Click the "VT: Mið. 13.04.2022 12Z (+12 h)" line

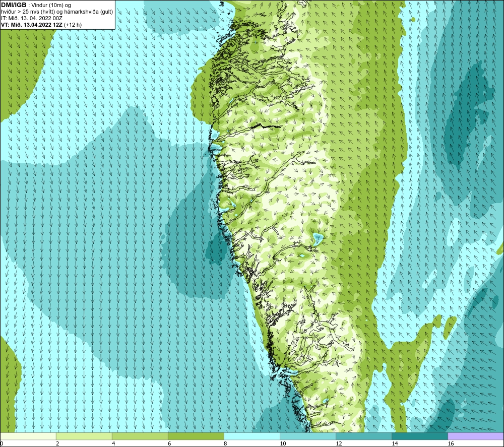click(41, 25)
